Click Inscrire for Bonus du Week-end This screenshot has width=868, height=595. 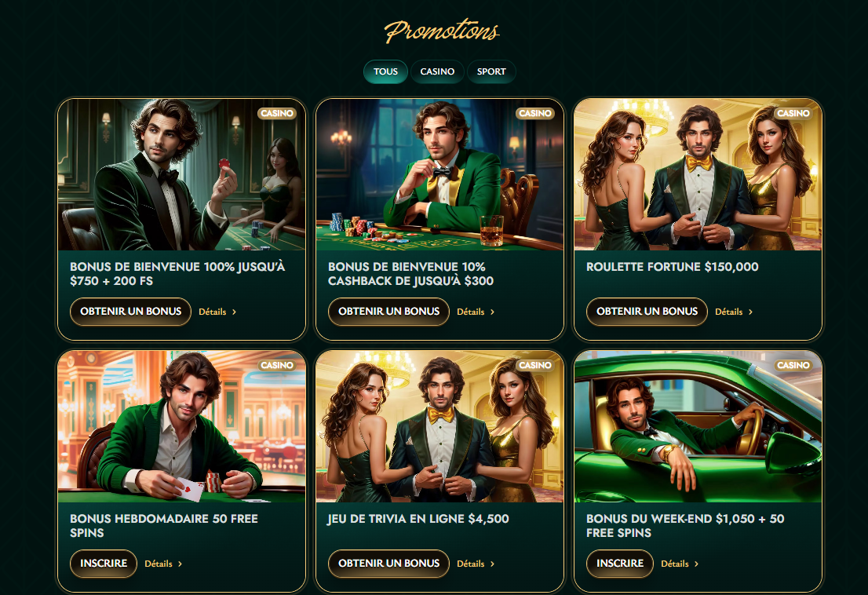point(620,564)
